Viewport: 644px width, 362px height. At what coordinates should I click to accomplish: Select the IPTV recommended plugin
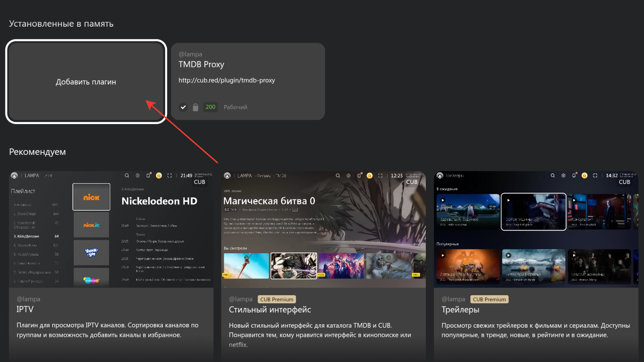coord(111,266)
